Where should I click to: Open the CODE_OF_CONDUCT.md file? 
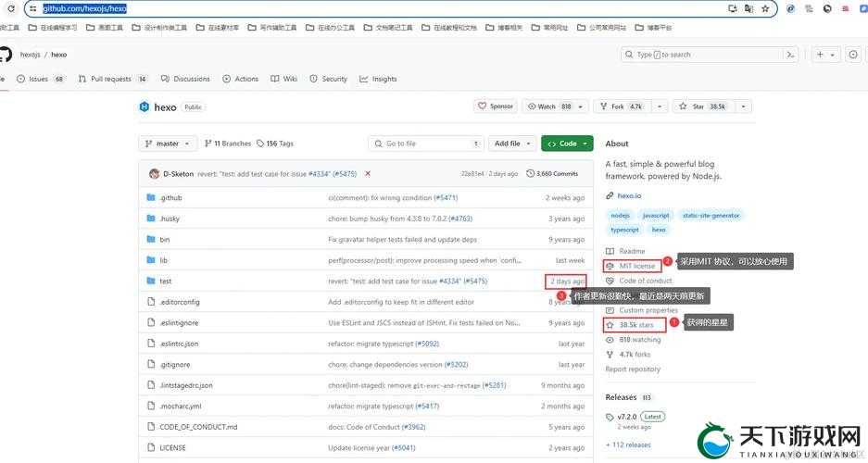pos(198,427)
